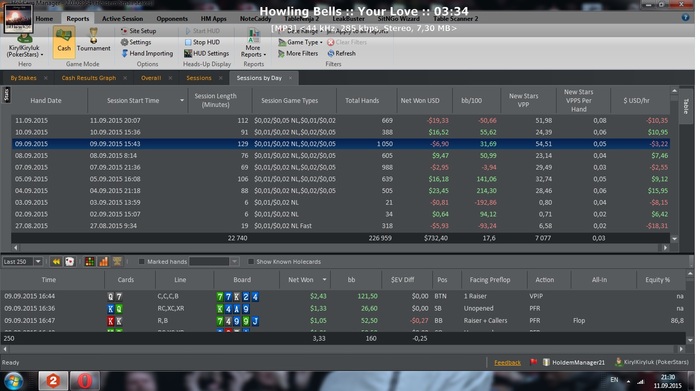Screen dimensions: 700x391
Task: Click the Feedback link
Action: pos(507,362)
